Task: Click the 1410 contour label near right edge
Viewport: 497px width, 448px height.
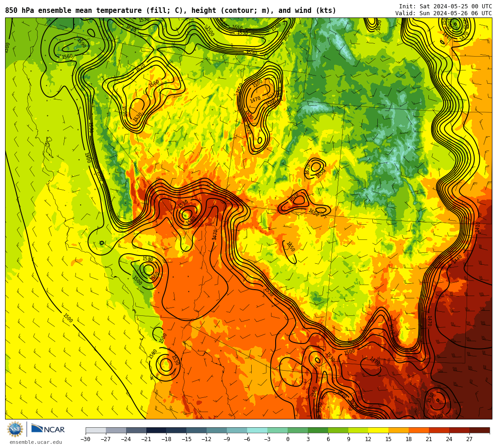Action: [477, 227]
